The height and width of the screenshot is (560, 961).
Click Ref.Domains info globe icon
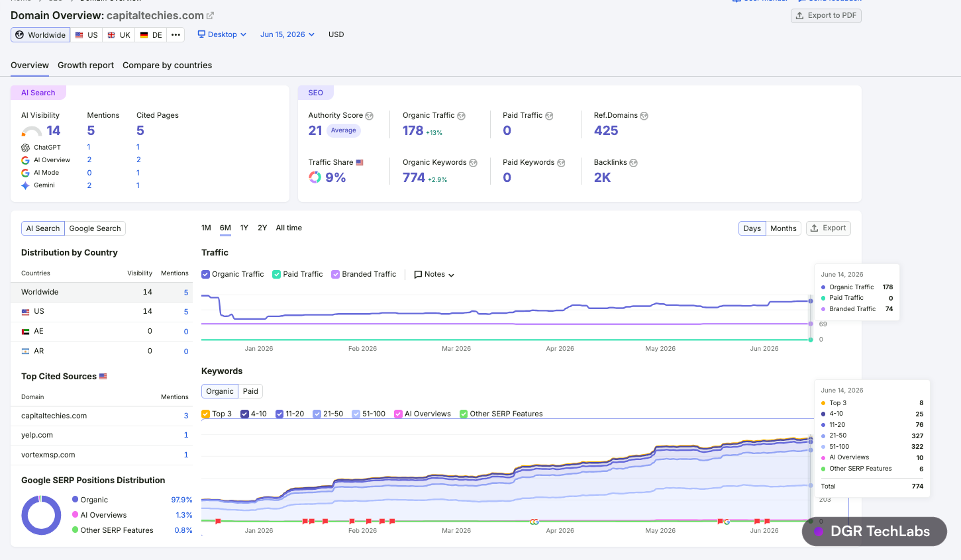click(x=644, y=116)
